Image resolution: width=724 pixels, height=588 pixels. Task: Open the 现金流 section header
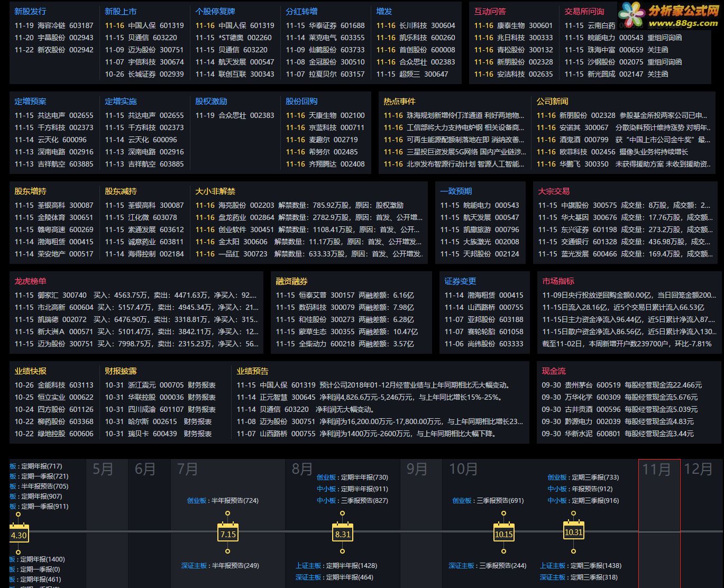tap(554, 371)
